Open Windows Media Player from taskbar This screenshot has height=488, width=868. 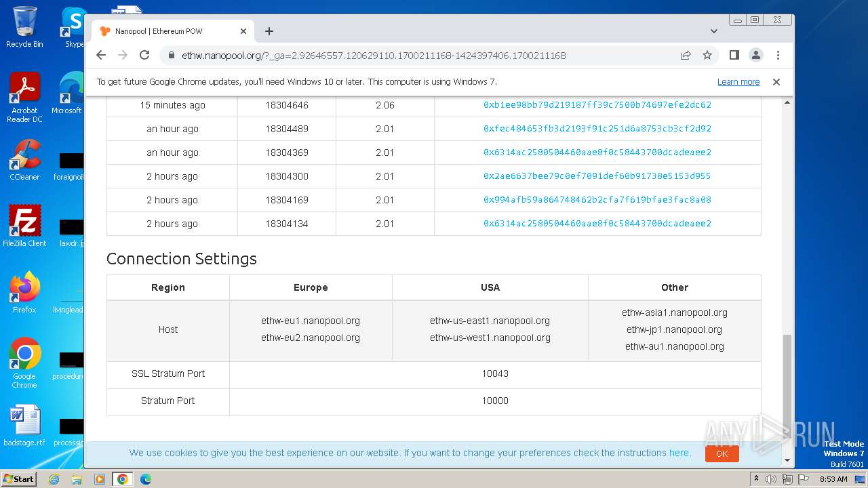[x=100, y=479]
